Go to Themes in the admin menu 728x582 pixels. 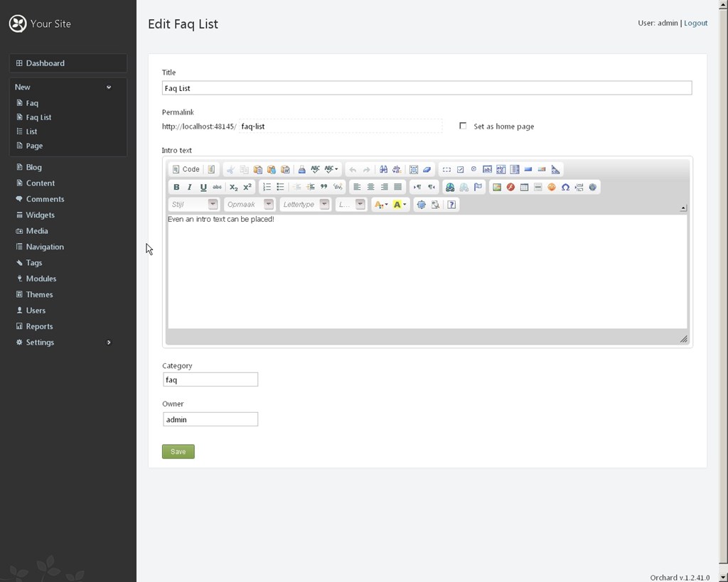(x=39, y=294)
